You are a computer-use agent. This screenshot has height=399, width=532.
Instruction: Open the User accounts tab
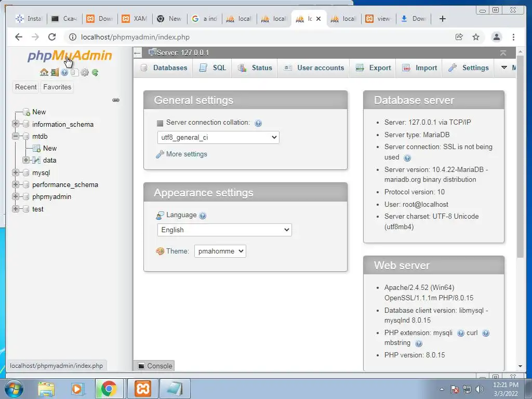(313, 68)
